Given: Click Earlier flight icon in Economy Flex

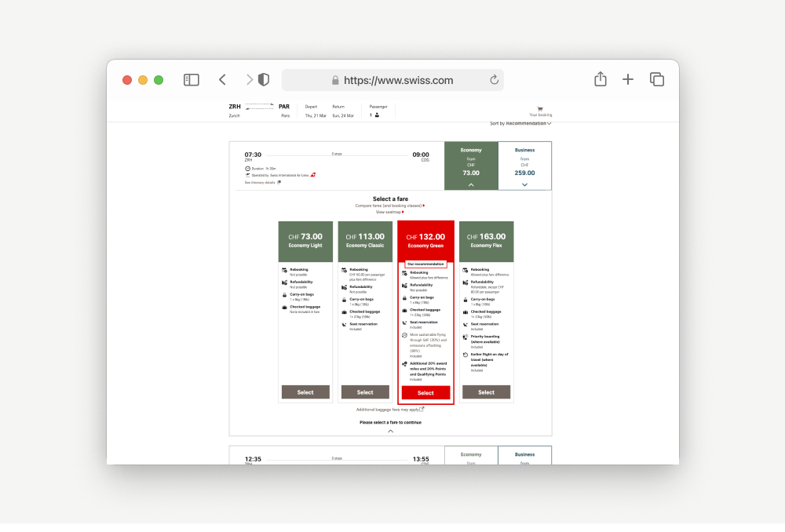Looking at the screenshot, I should (465, 355).
